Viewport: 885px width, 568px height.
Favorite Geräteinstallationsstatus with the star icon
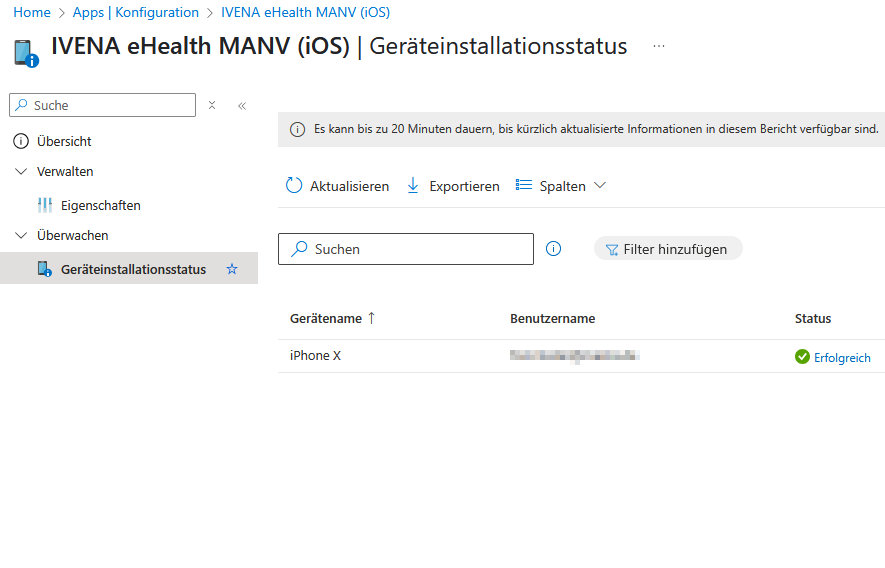232,269
